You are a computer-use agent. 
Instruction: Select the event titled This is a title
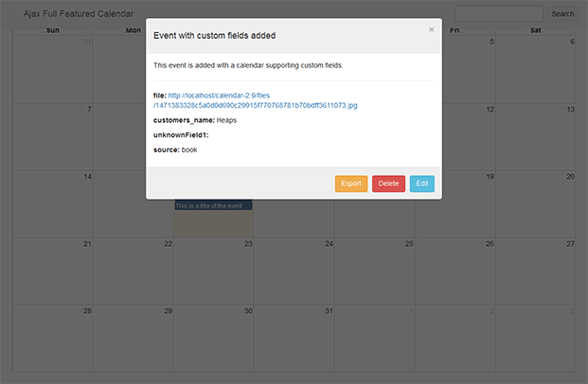[x=213, y=205]
